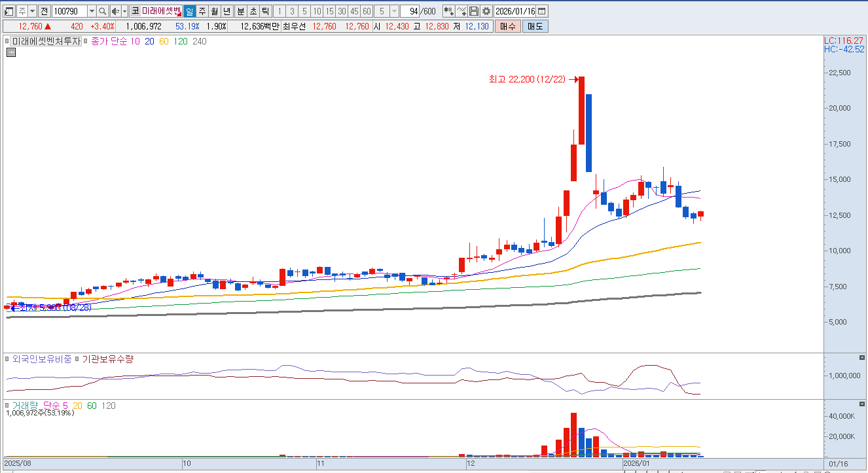Click the panel layout icon at top-left

coord(9,11)
